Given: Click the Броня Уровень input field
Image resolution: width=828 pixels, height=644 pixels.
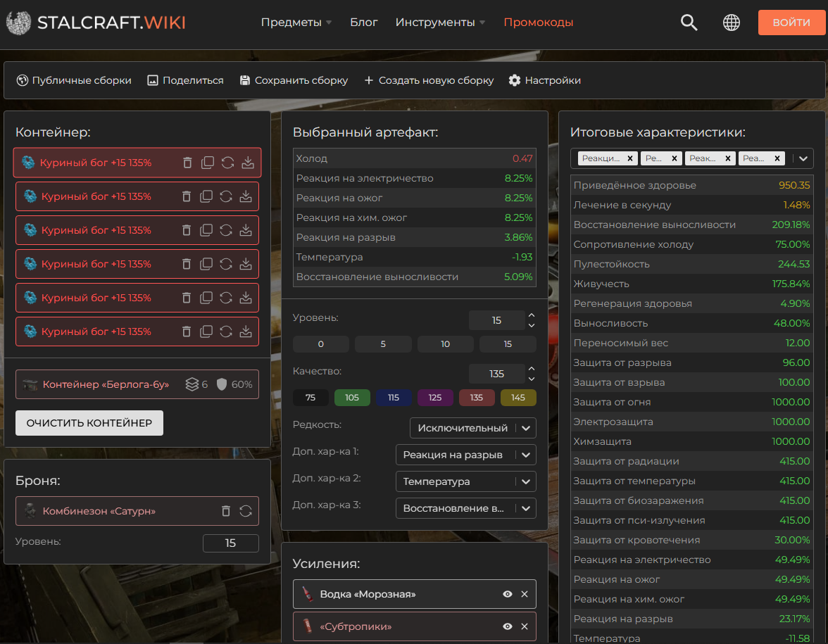Looking at the screenshot, I should pos(231,543).
